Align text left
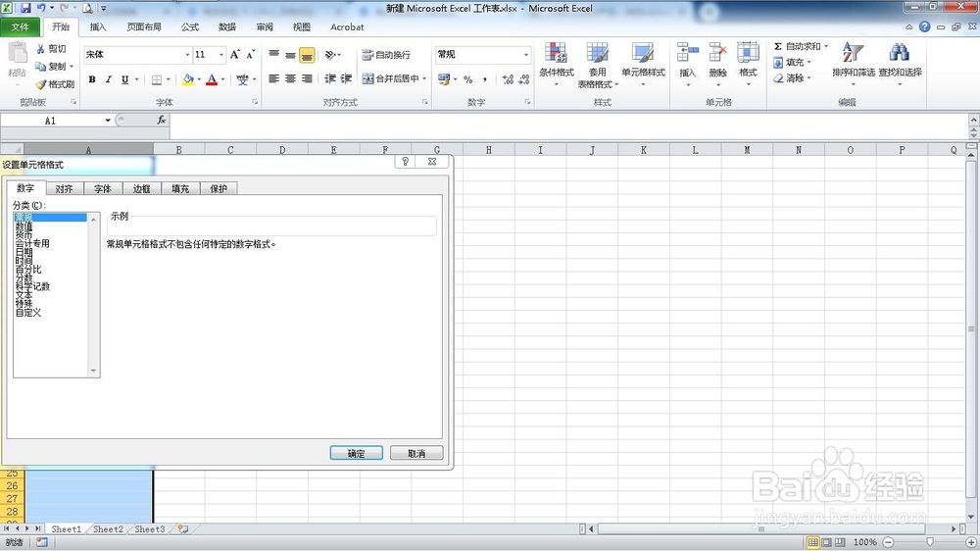 pos(273,78)
